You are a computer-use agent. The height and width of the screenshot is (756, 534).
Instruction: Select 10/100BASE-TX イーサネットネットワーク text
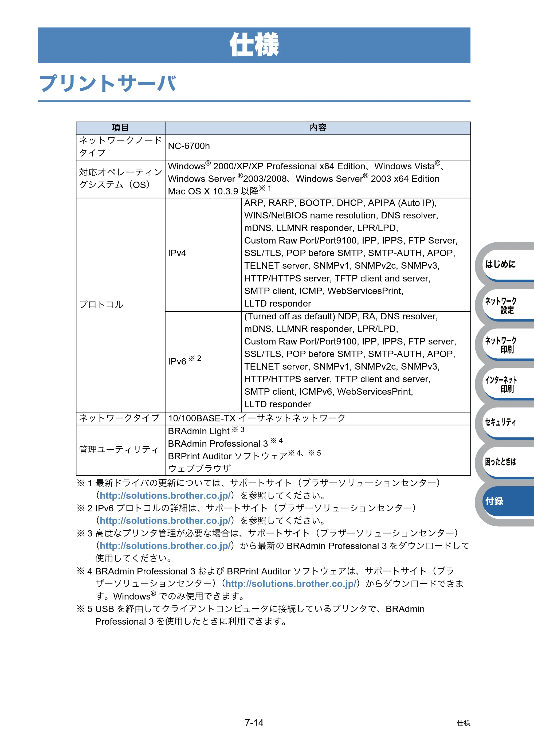point(257,418)
